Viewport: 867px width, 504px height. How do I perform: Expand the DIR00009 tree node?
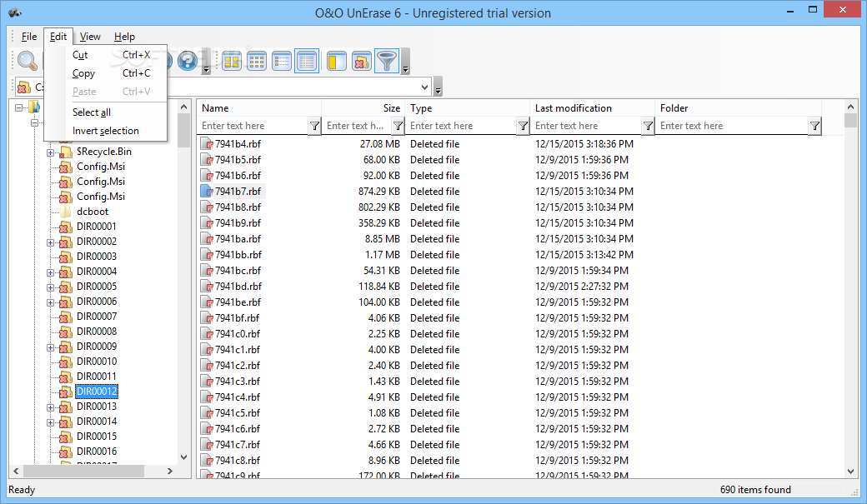click(50, 347)
